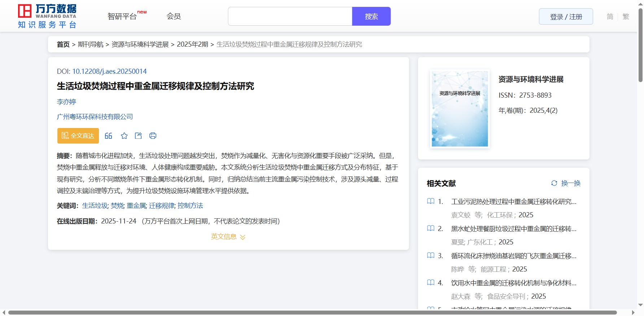Open the 会员 menu item
The image size is (644, 316).
point(174,16)
